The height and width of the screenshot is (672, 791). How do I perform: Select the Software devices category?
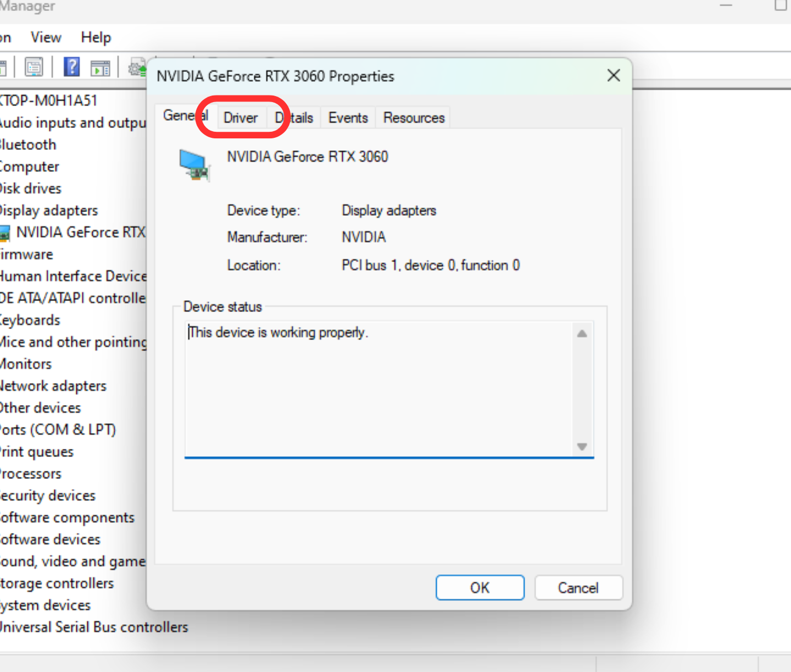[x=50, y=539]
